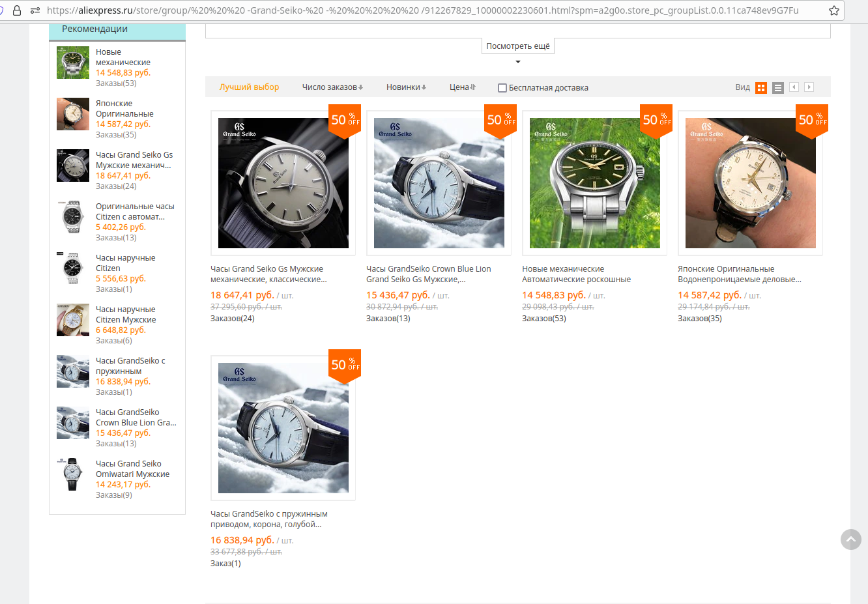Open Часы Grand Seiko Gs Мужские механические, классические link
The height and width of the screenshot is (604, 868).
pos(268,274)
